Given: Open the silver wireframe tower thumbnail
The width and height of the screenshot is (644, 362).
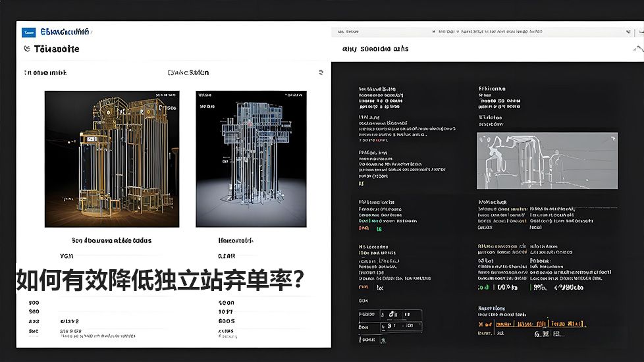Looking at the screenshot, I should (251, 159).
